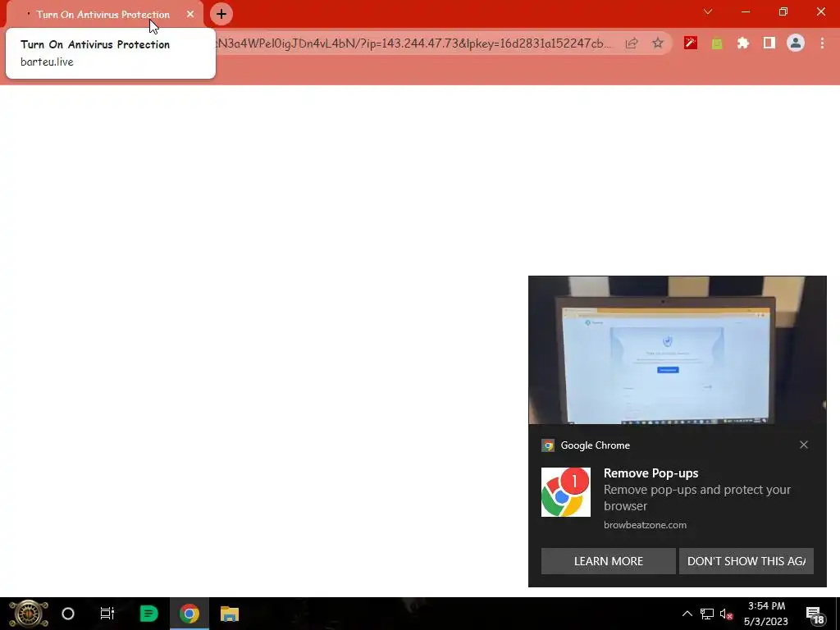This screenshot has height=630, width=840.
Task: Open the Start menu ornate icon
Action: click(x=29, y=614)
